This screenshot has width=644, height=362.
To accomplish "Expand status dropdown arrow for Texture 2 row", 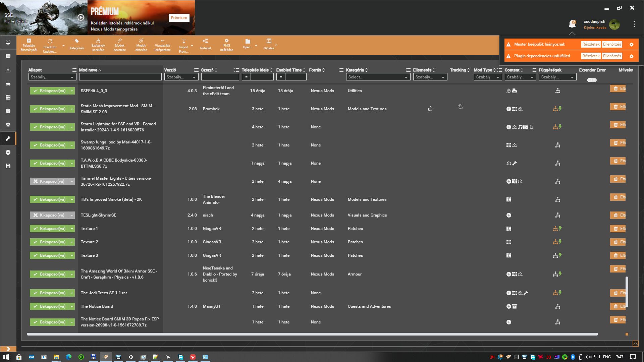I will click(72, 242).
